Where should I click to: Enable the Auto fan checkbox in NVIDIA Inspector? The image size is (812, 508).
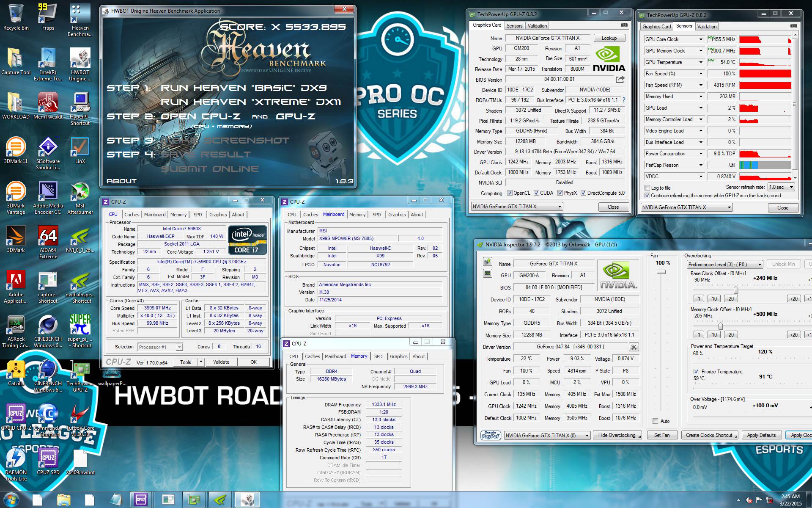pyautogui.click(x=655, y=421)
